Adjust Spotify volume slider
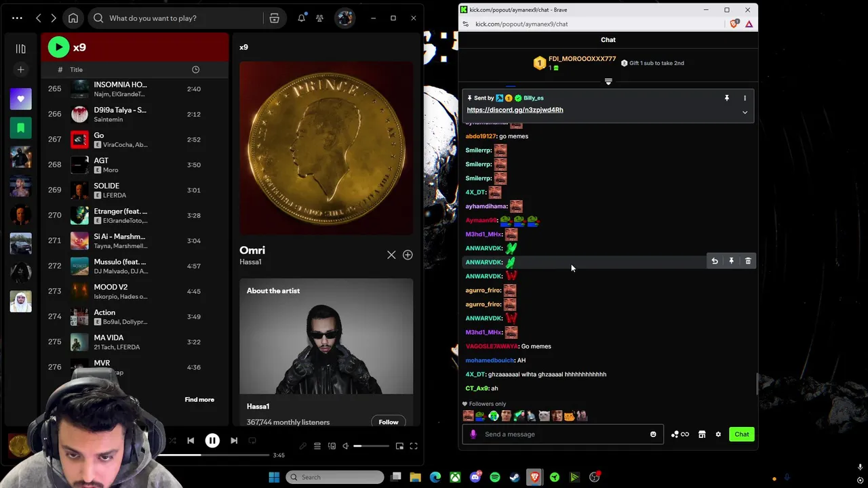The height and width of the screenshot is (488, 868). tap(372, 446)
